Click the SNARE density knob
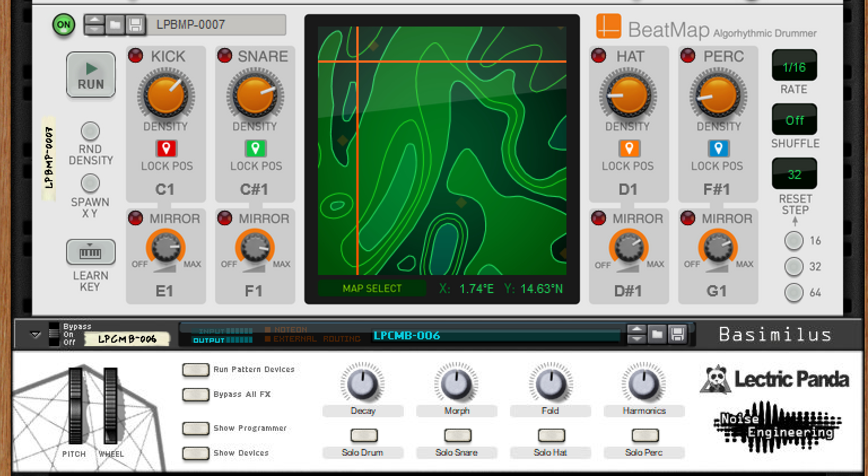The width and height of the screenshot is (868, 476). click(255, 95)
